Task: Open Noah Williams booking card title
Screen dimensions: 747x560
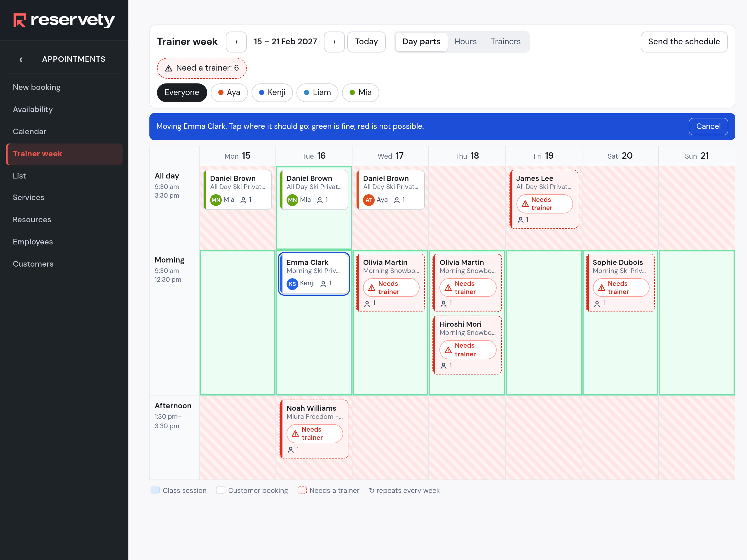Action: tap(311, 408)
